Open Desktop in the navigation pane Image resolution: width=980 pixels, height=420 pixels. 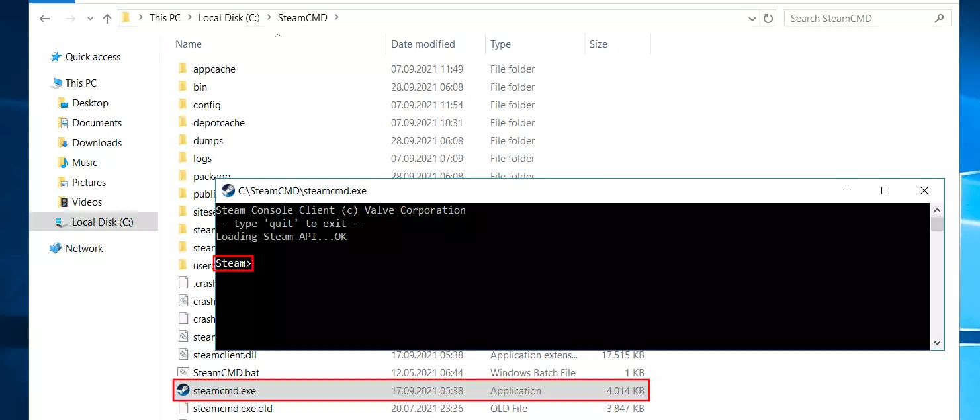[x=90, y=103]
